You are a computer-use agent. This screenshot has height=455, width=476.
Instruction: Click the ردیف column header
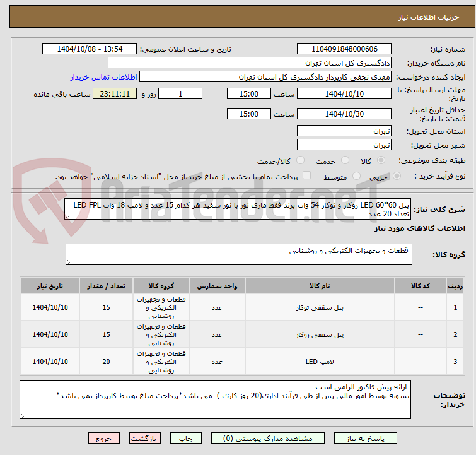(x=455, y=286)
